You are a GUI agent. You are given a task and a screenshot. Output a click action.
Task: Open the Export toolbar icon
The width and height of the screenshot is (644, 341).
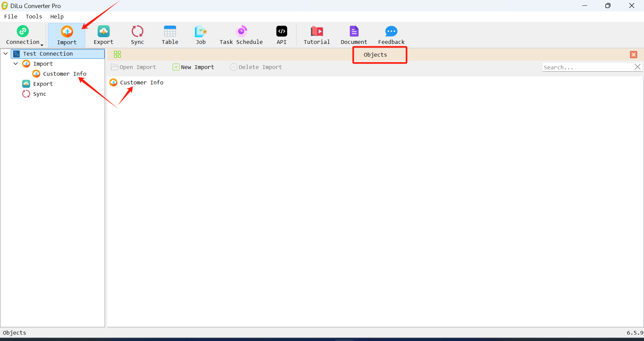[x=103, y=35]
